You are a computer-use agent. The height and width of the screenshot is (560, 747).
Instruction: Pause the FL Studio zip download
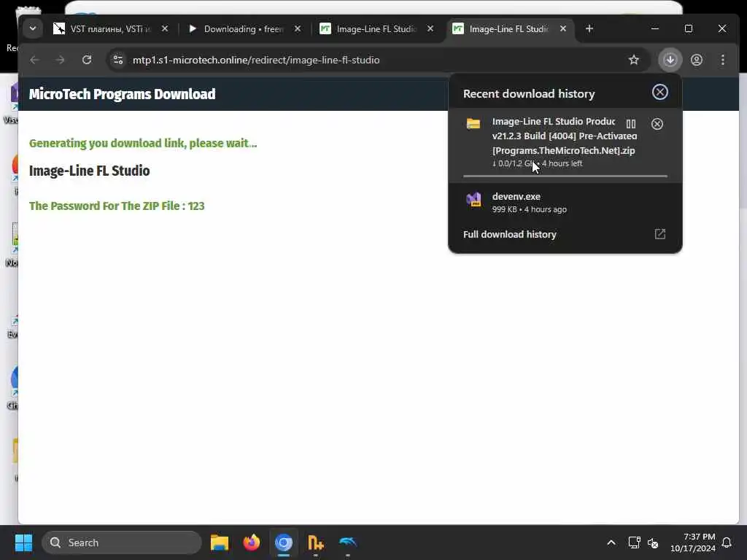tap(631, 124)
